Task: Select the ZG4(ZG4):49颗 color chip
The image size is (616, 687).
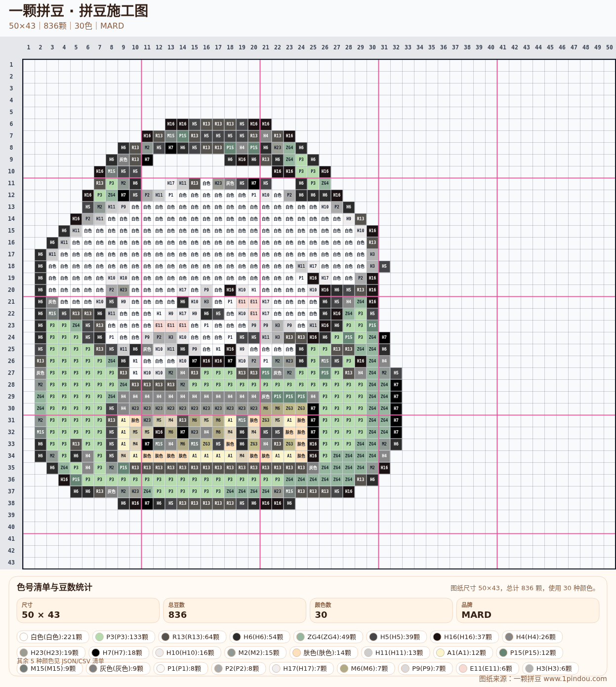Action: [328, 637]
